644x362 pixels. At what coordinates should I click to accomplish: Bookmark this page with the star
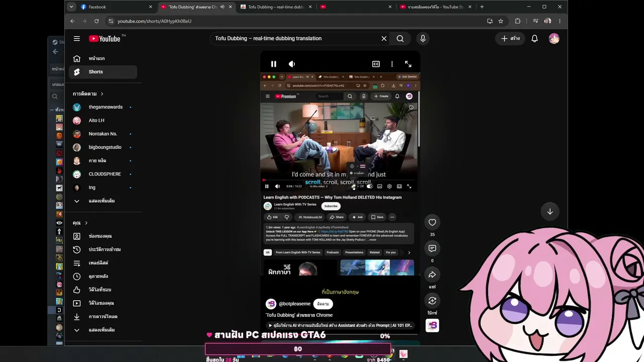point(501,21)
